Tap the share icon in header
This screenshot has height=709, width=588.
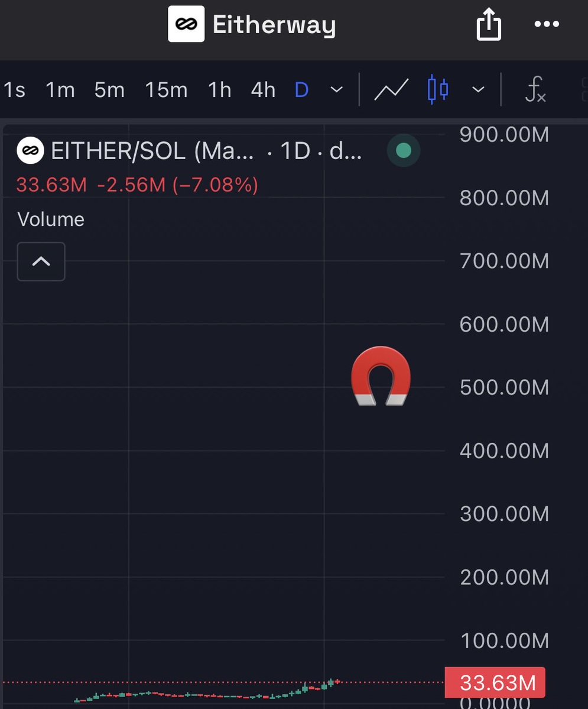pyautogui.click(x=489, y=24)
